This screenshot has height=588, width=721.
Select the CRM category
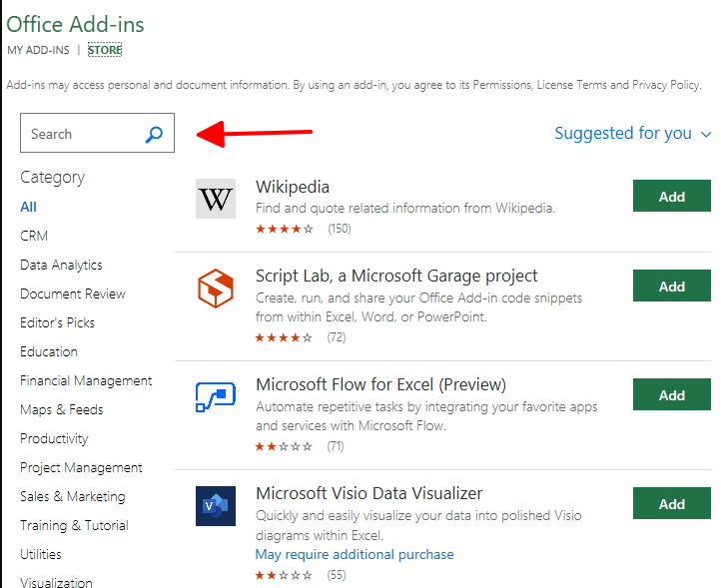34,236
